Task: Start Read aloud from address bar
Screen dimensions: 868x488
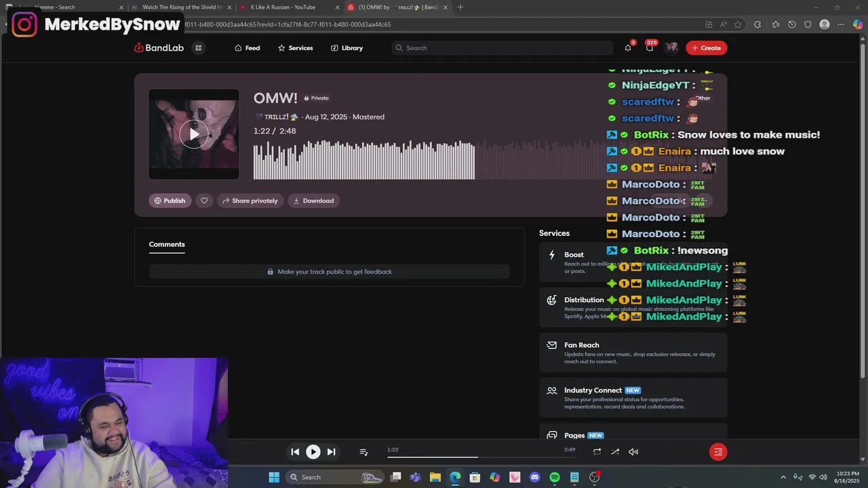Action: click(x=724, y=24)
